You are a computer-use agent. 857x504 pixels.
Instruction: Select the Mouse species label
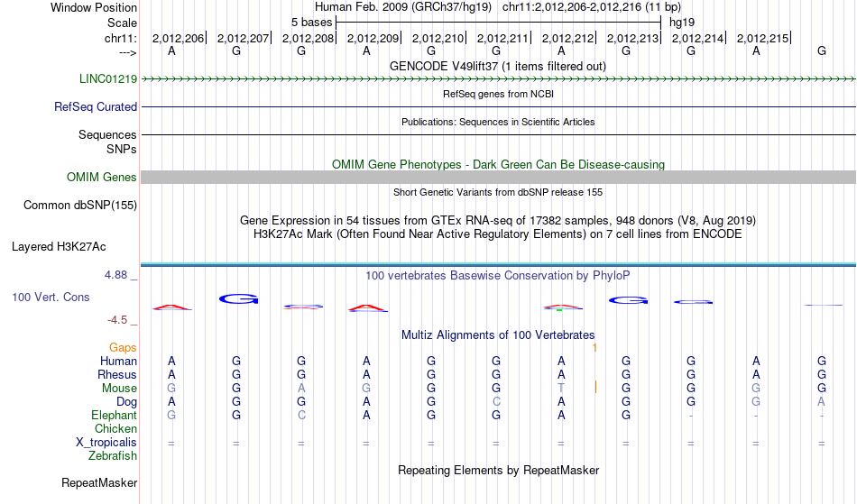click(x=119, y=389)
